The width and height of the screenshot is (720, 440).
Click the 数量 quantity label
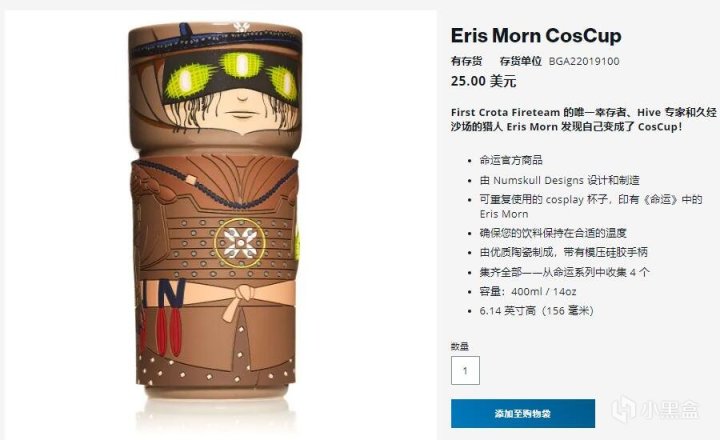point(460,346)
